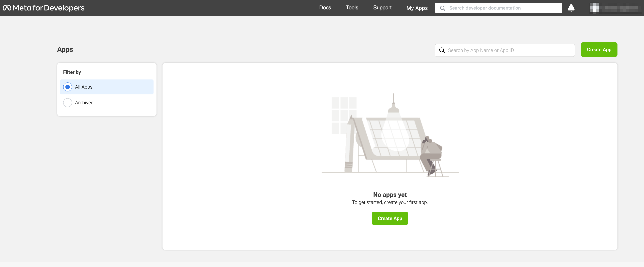The width and height of the screenshot is (644, 267).
Task: Click the app search magnifier icon
Action: pos(442,50)
